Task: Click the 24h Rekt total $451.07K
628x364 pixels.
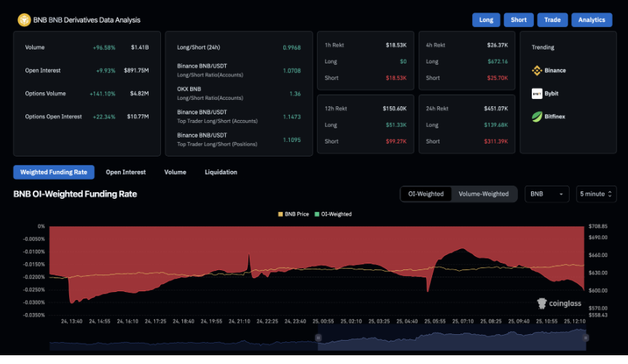Action: click(496, 108)
